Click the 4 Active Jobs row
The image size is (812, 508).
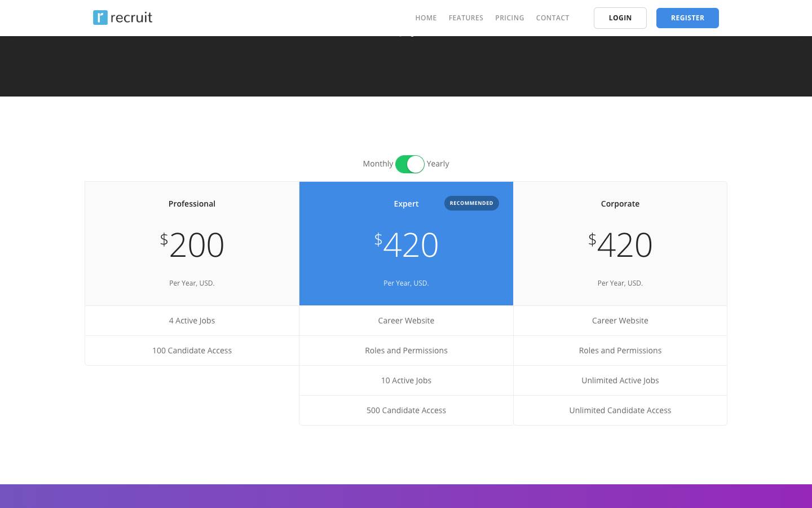point(192,321)
